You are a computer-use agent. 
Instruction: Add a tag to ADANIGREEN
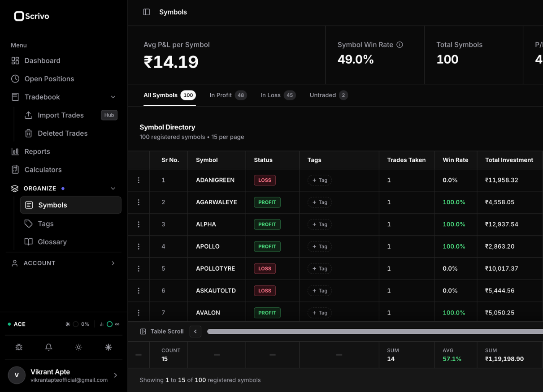pyautogui.click(x=320, y=180)
